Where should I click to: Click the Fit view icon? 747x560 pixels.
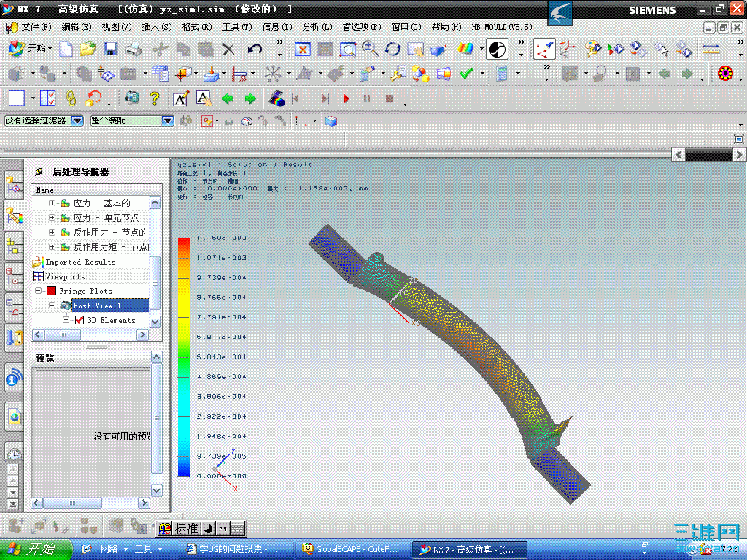tap(303, 49)
